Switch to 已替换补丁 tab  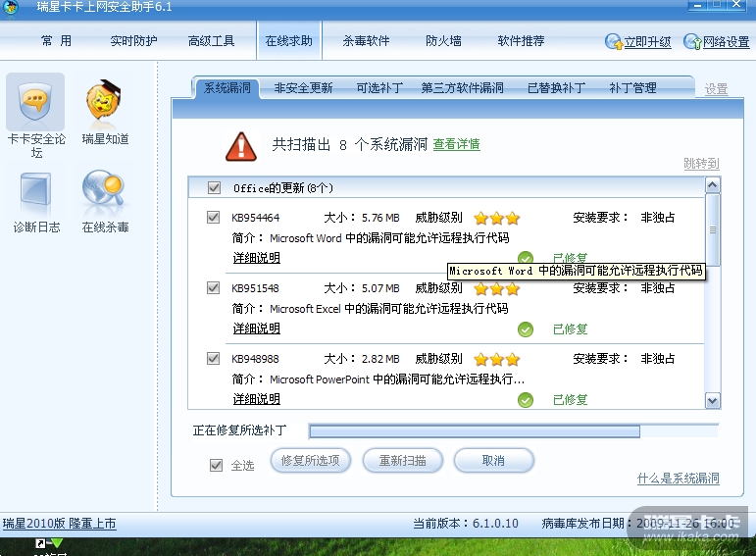pos(556,88)
